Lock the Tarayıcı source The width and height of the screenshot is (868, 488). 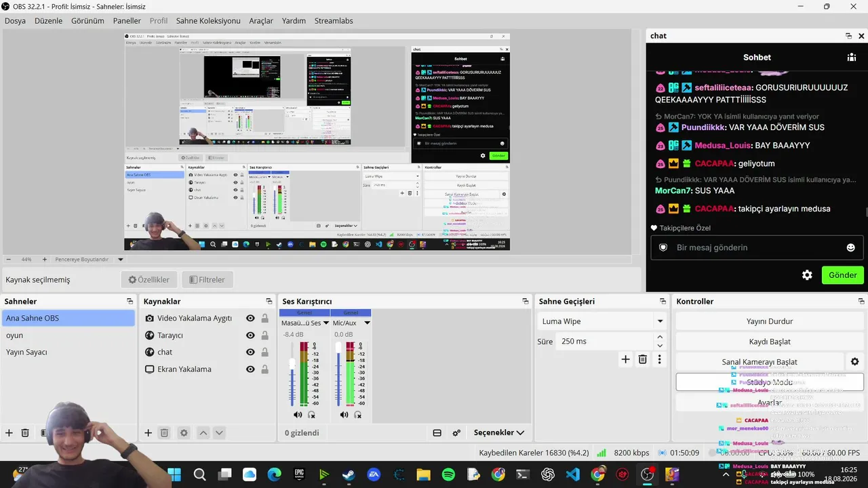coord(264,335)
